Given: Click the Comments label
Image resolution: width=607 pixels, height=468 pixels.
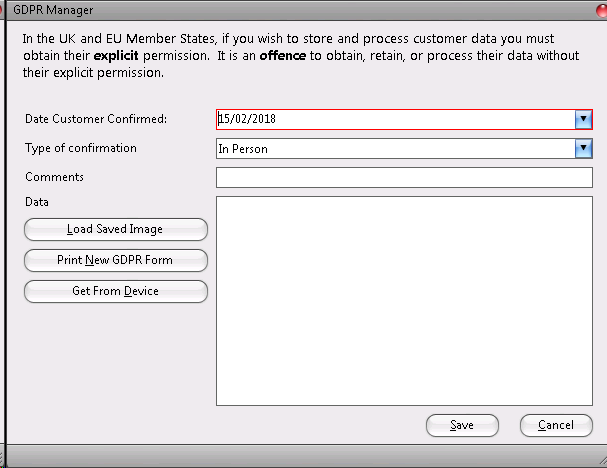Looking at the screenshot, I should (x=55, y=177).
